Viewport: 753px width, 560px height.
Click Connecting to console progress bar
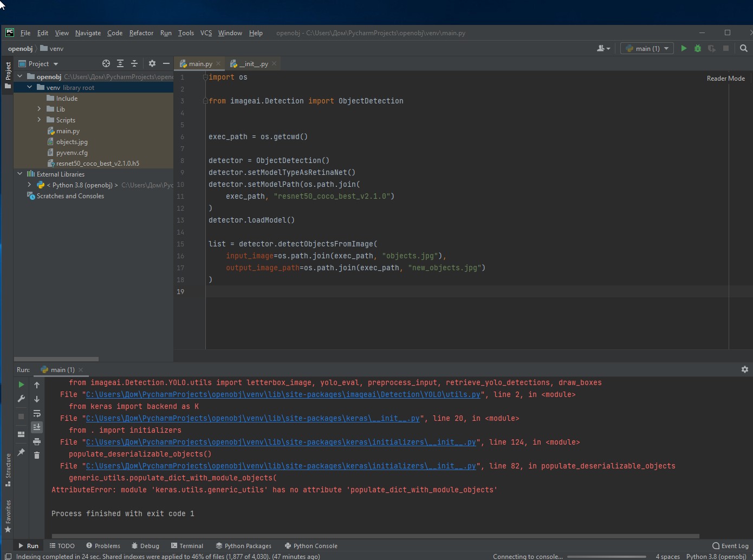click(606, 556)
